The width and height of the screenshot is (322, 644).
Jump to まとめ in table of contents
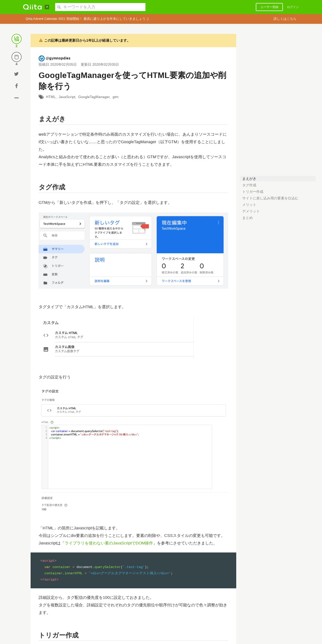(x=248, y=218)
